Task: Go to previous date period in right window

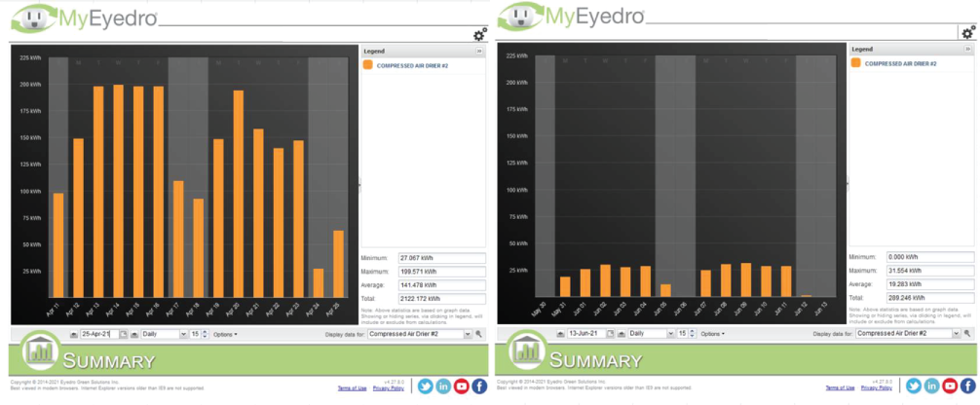Action: click(560, 334)
